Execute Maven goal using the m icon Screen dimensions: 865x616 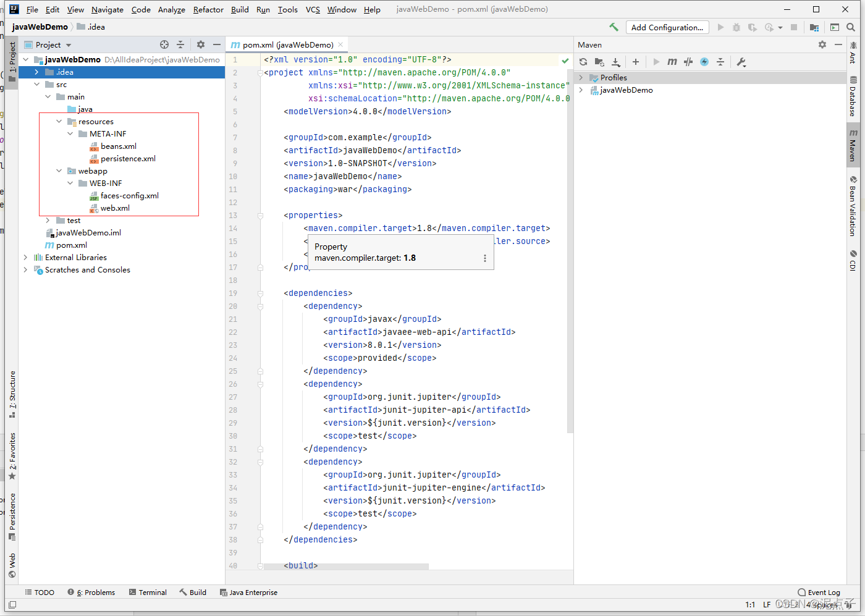click(672, 62)
